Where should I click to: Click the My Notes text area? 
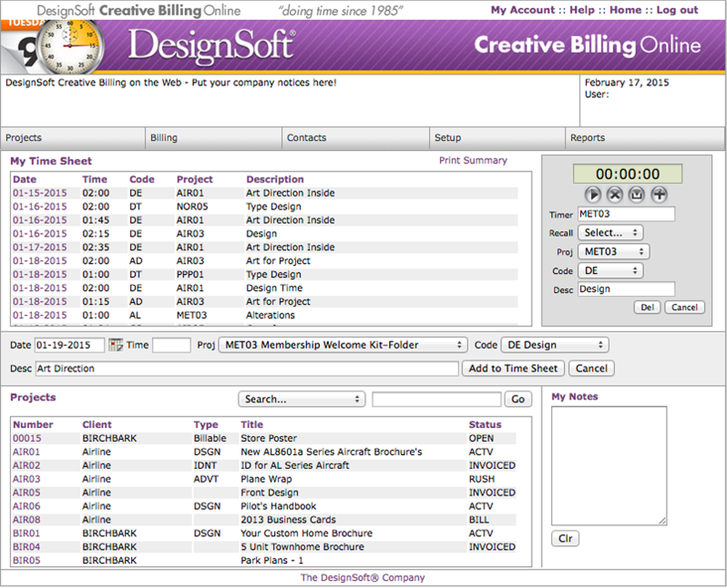coord(608,466)
